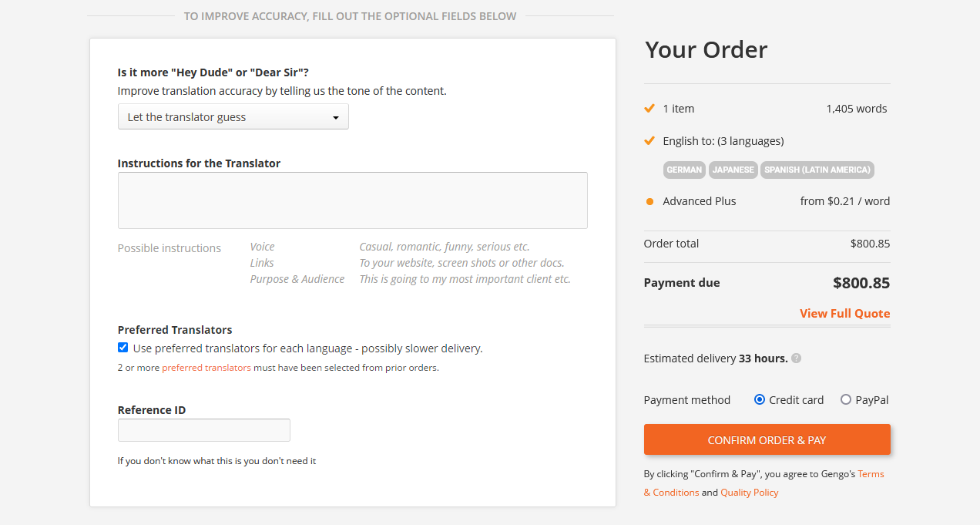Click the Payment due amount $800.85
This screenshot has height=525, width=980.
point(861,283)
